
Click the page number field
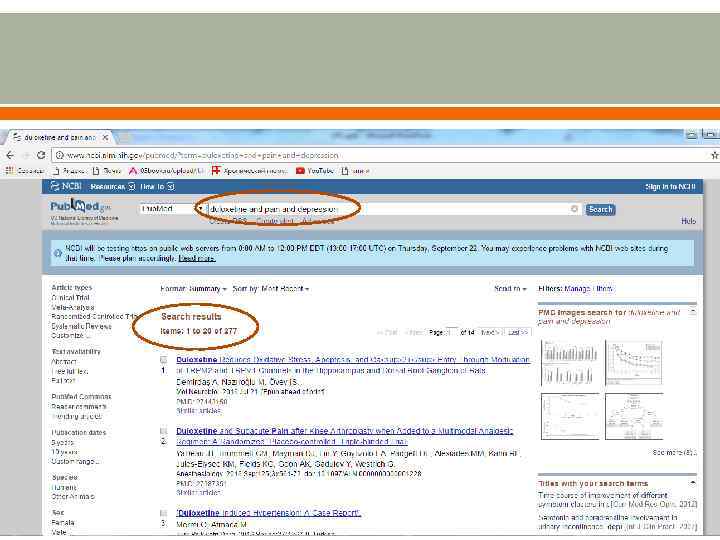[452, 332]
